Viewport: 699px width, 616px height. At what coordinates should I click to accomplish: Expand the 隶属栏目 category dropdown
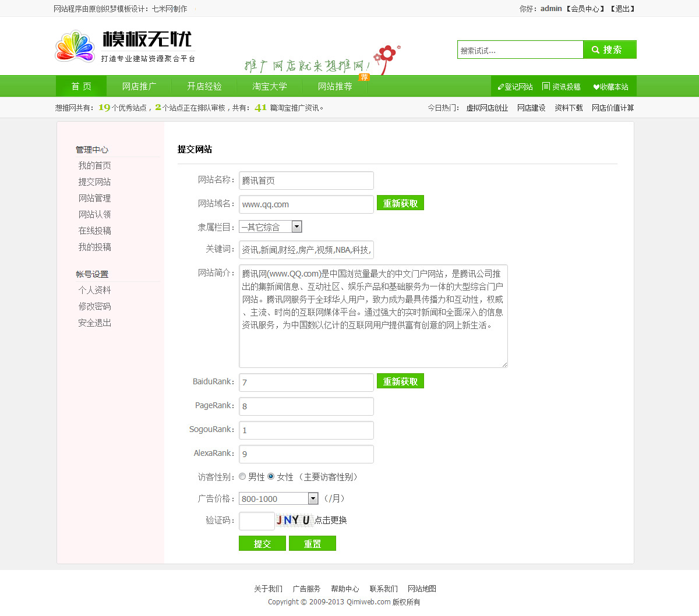[296, 227]
